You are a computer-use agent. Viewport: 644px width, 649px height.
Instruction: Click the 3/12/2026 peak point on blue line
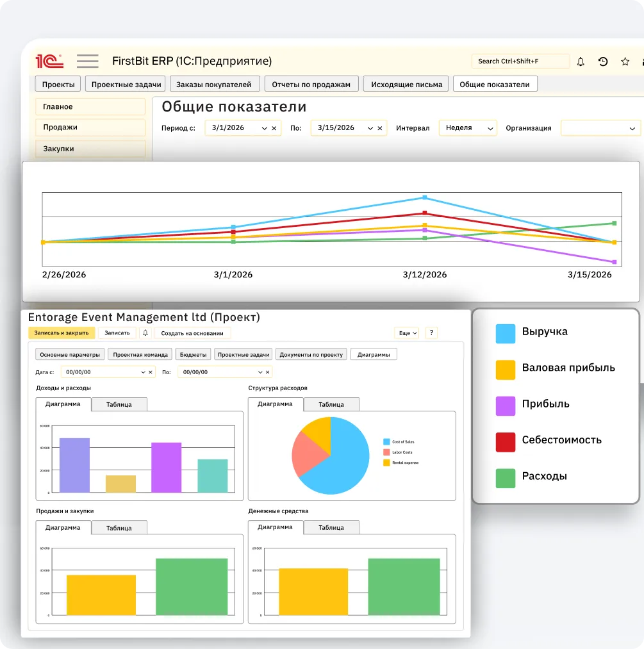pyautogui.click(x=425, y=197)
